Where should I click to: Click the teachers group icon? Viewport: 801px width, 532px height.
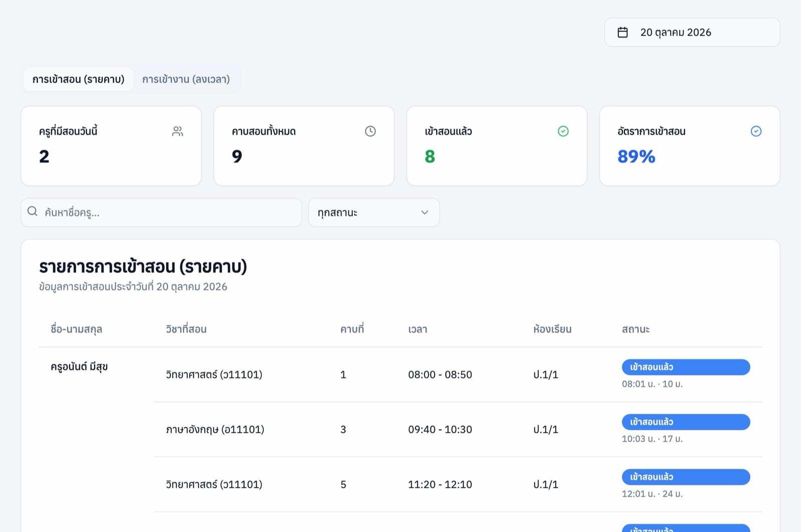click(178, 131)
